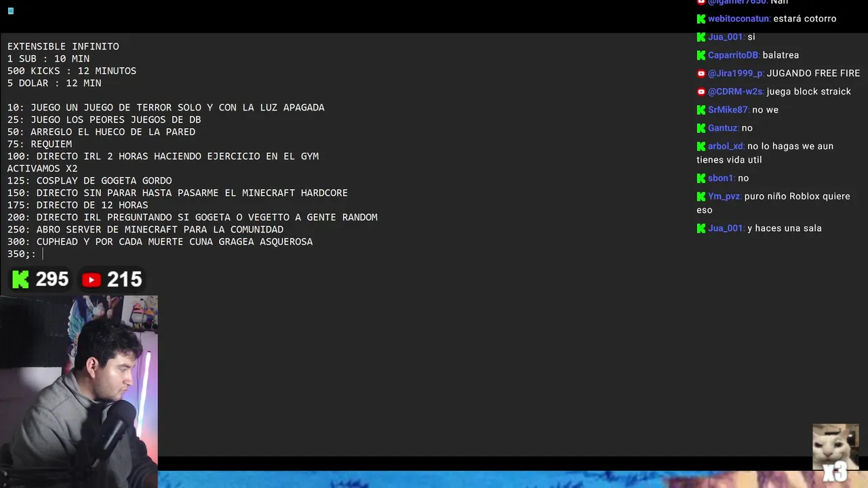The height and width of the screenshot is (488, 868).
Task: Click the YouTube badge beside @Jira1999_p
Action: (x=701, y=74)
